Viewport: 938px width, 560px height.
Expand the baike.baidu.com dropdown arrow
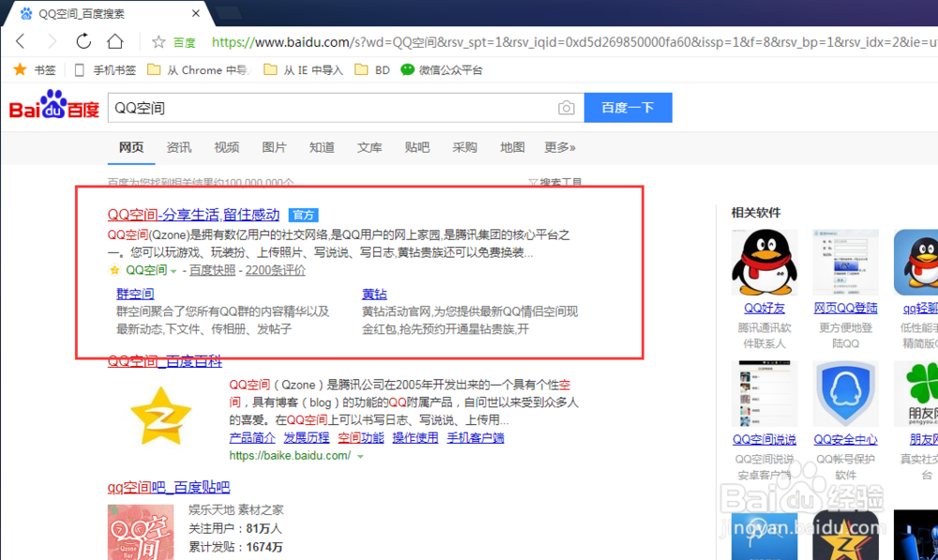coord(361,457)
